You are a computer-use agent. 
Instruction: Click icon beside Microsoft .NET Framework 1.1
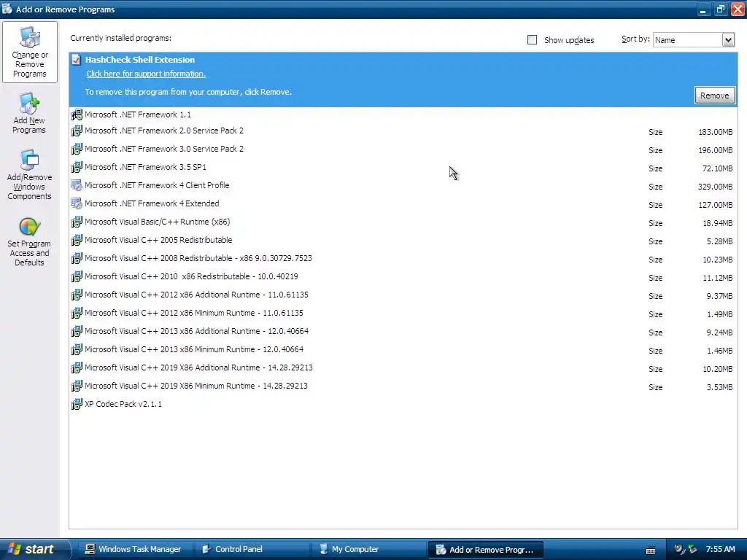(x=76, y=114)
